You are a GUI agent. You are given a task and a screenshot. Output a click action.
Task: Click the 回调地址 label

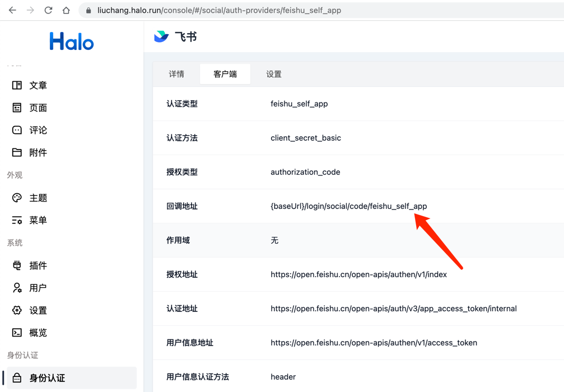(x=182, y=206)
